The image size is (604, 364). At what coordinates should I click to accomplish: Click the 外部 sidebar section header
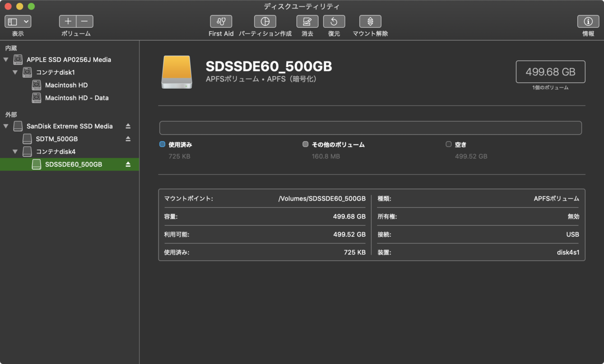(x=11, y=115)
